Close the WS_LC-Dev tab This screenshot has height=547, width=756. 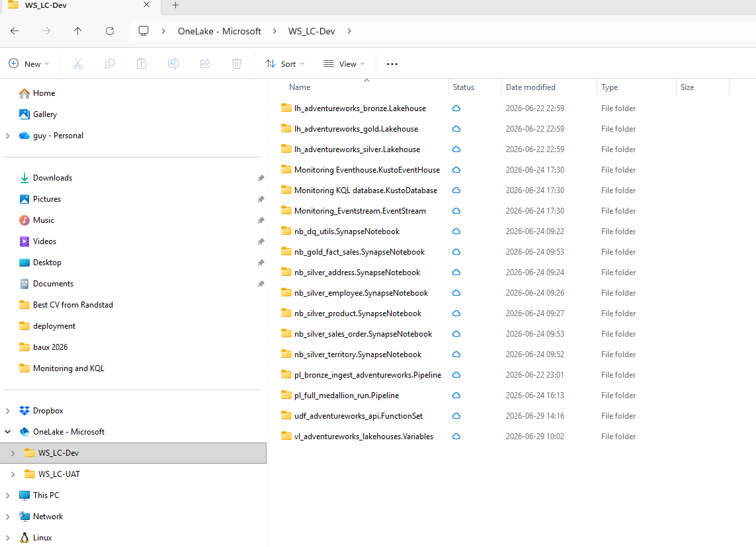(147, 5)
